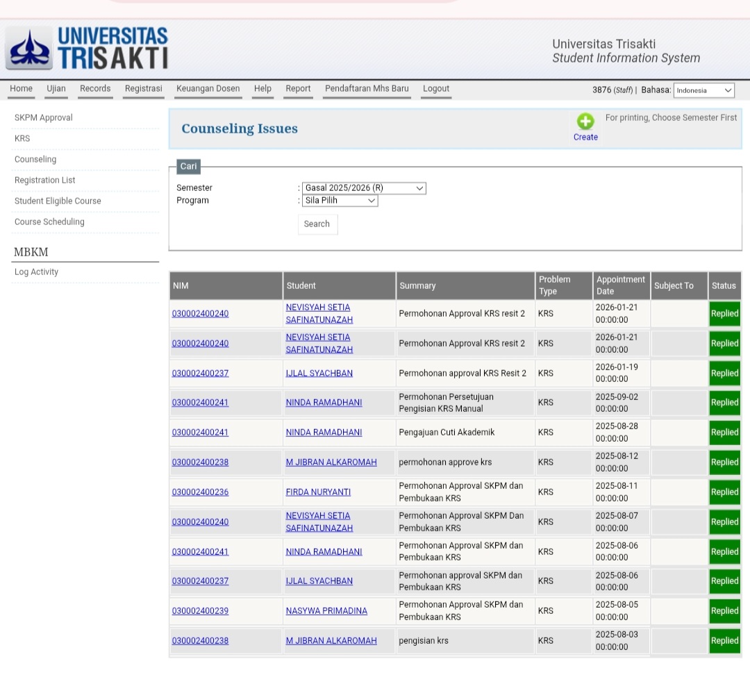The width and height of the screenshot is (750, 700).
Task: Expand the Program dropdown
Action: click(340, 201)
